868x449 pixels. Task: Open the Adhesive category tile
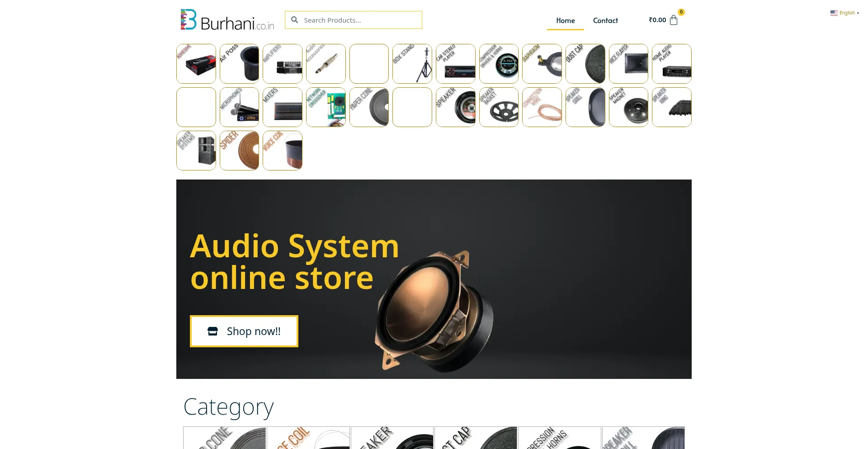click(196, 64)
